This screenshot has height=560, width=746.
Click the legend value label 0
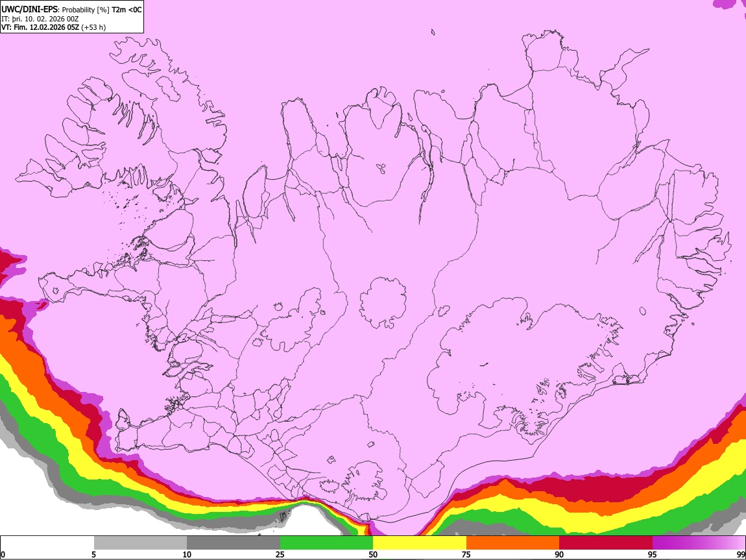pos(3,554)
